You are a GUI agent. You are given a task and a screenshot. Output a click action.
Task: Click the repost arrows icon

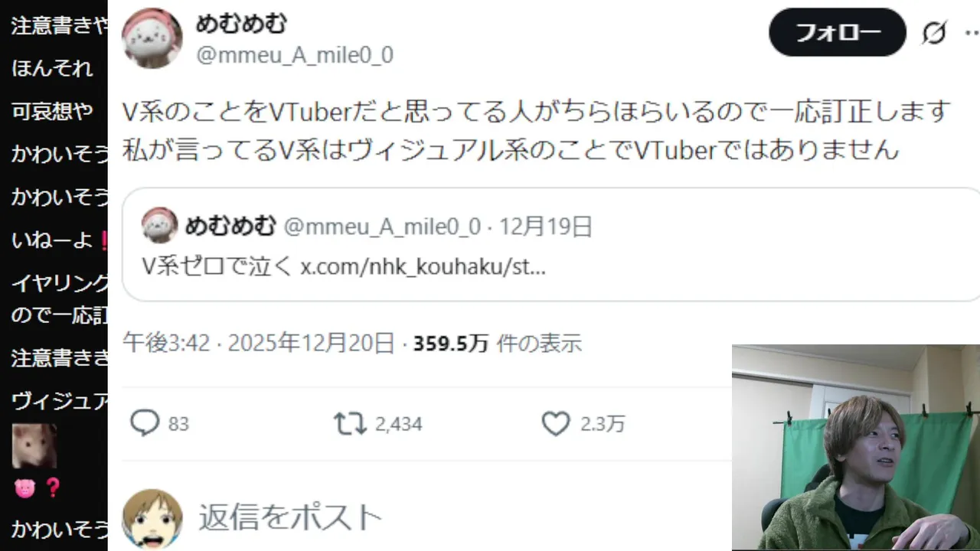(350, 423)
